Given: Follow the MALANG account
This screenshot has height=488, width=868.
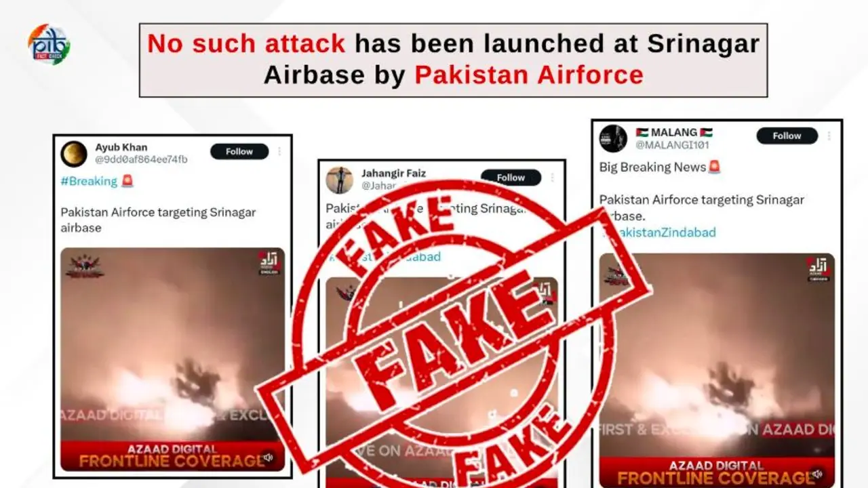Looking at the screenshot, I should (787, 136).
